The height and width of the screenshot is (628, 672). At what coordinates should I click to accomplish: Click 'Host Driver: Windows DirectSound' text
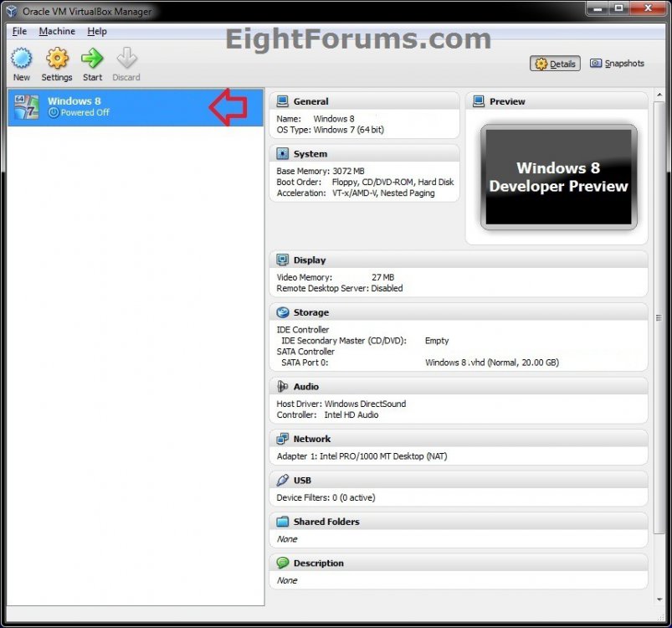pos(341,404)
